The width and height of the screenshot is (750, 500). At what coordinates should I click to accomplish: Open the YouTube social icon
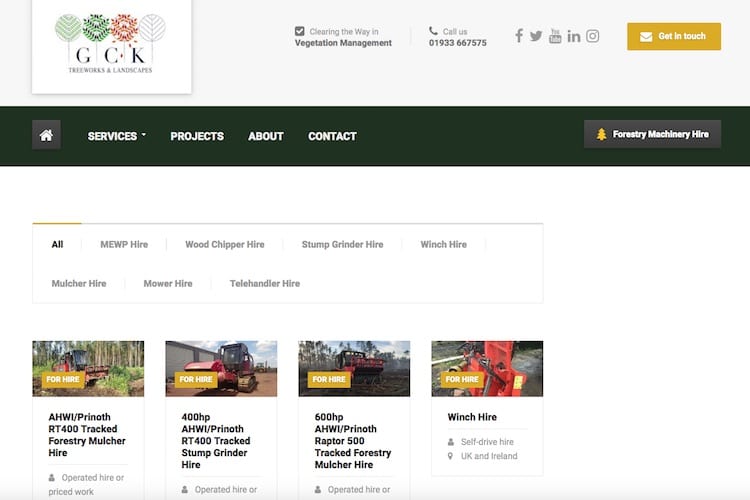(555, 36)
